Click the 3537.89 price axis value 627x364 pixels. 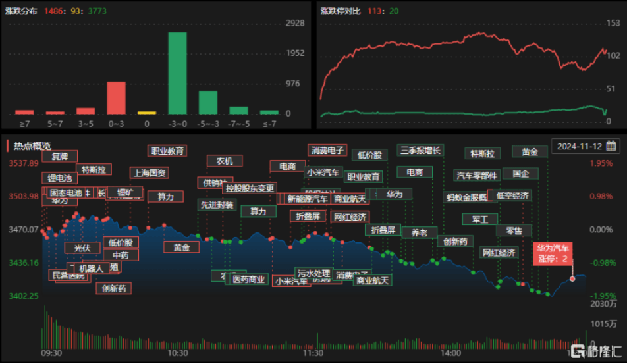[24, 163]
